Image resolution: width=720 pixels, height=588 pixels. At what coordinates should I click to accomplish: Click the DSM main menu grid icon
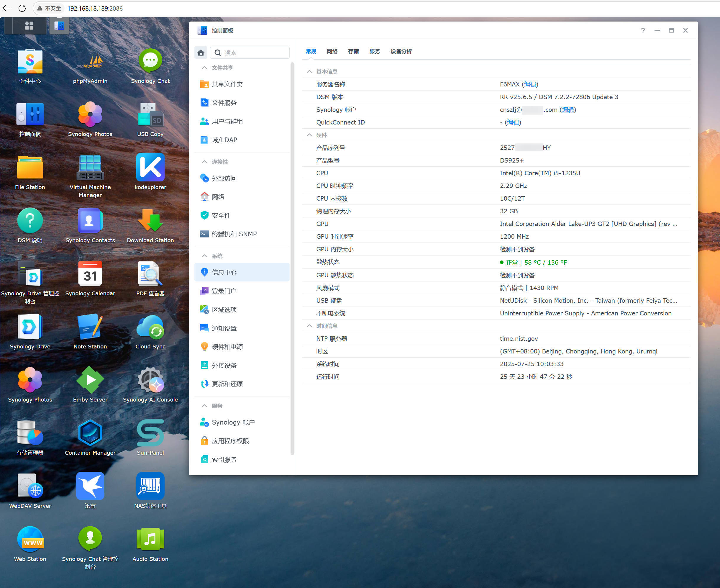[29, 26]
